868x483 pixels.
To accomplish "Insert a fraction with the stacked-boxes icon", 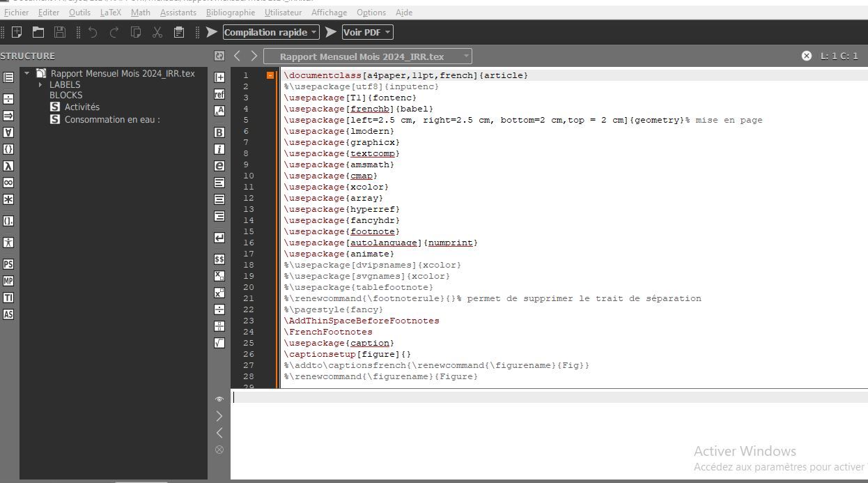I will click(219, 326).
